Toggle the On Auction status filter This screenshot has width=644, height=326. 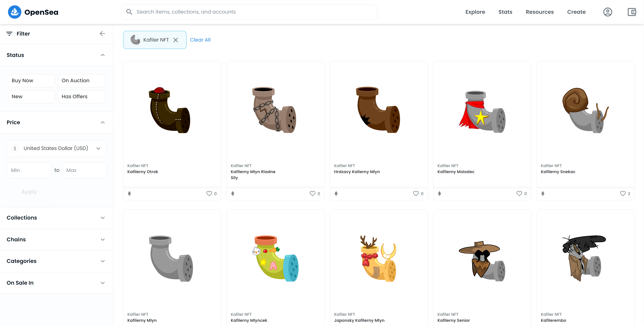[82, 80]
